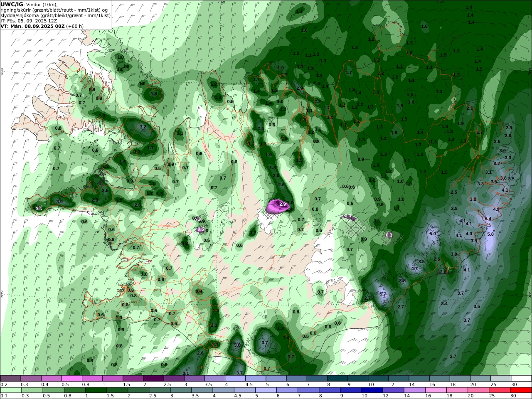Click the pale mint 0.1 swatch in the lower legend row
This screenshot has height=399, width=532.
11,390
